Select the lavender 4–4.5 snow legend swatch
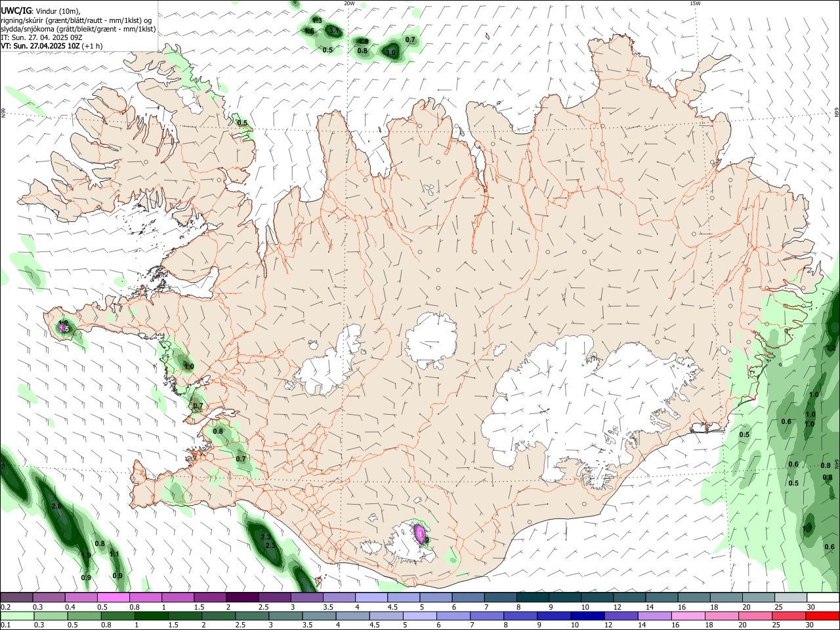This screenshot has height=630, width=840. (371, 597)
